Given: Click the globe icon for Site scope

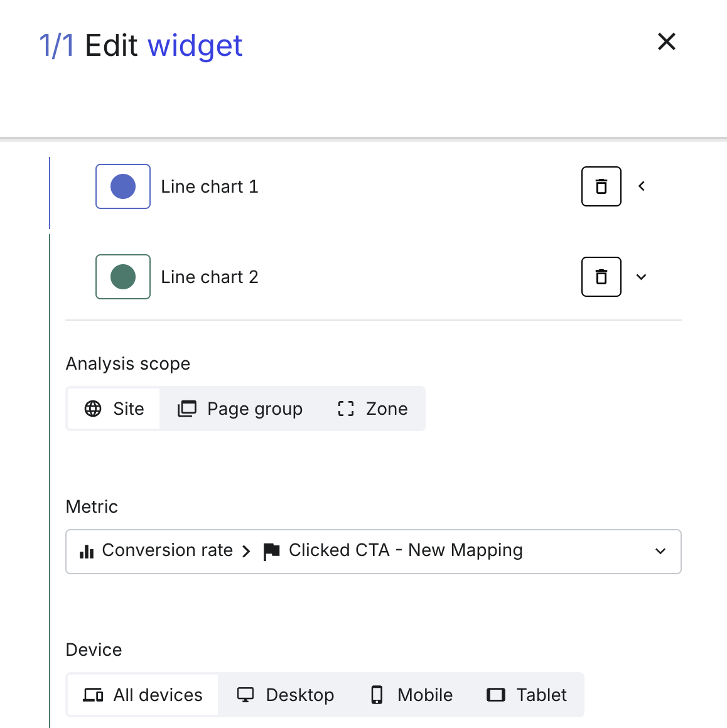Looking at the screenshot, I should 93,409.
